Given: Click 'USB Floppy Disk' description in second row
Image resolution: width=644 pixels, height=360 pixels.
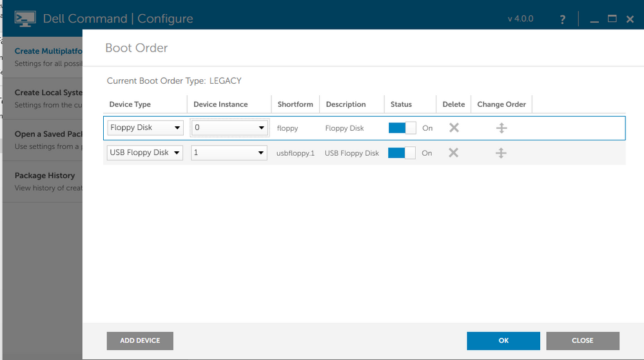Looking at the screenshot, I should [351, 153].
